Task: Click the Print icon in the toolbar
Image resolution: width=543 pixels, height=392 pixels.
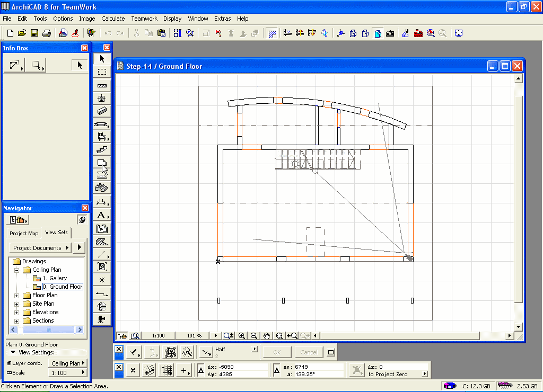Action: coord(47,33)
